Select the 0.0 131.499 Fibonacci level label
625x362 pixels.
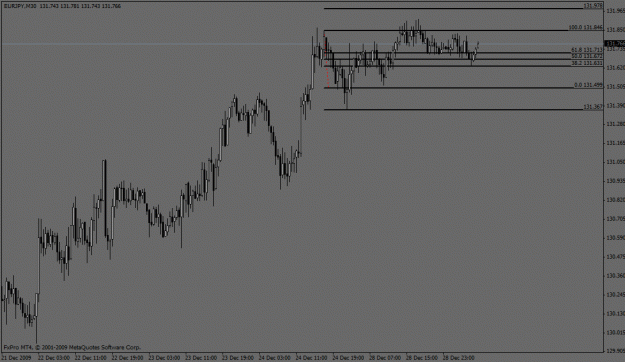588,85
